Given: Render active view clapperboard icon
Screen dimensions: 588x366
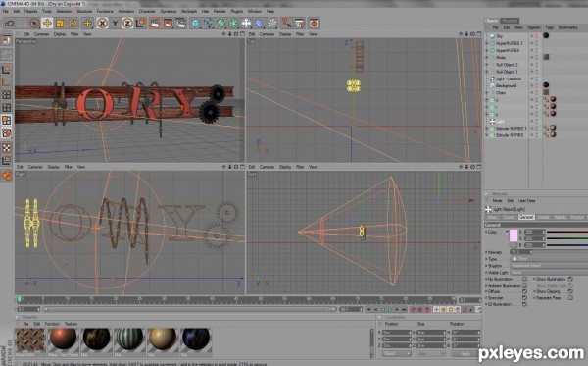Looking at the screenshot, I should pyautogui.click(x=155, y=24).
